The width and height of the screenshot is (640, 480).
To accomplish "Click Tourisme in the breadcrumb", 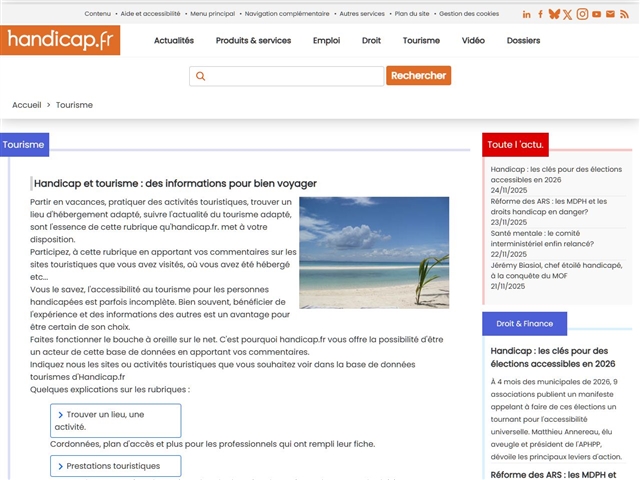I will 74,105.
